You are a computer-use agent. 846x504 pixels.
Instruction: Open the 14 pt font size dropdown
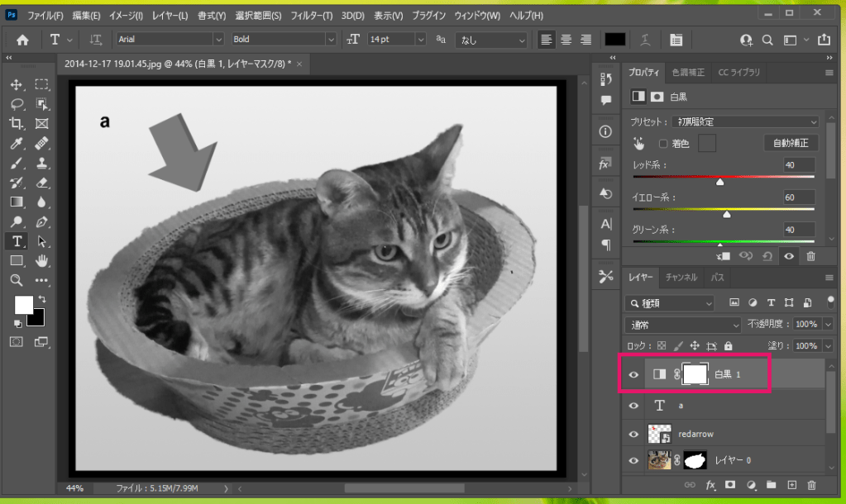[420, 40]
